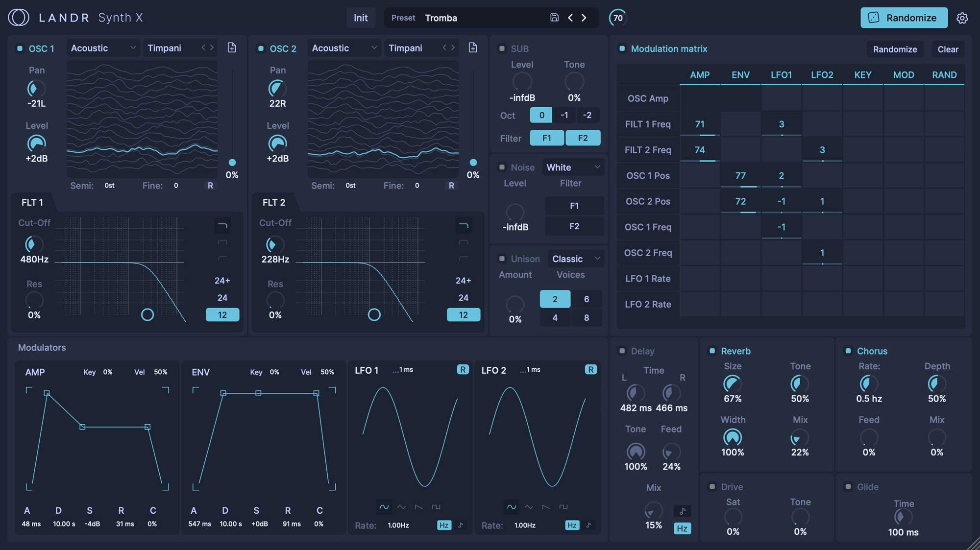Open the Unison Classic mode dropdown
Image resolution: width=980 pixels, height=550 pixels.
(576, 259)
